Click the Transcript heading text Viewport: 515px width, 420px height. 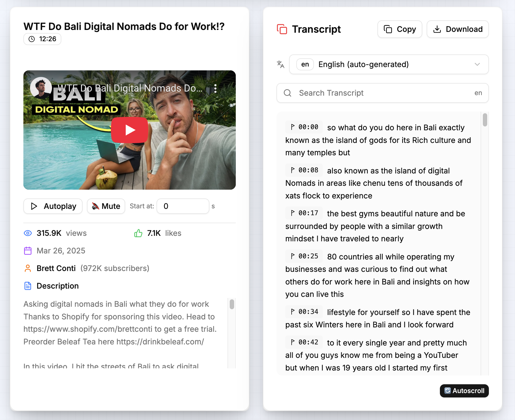(x=316, y=29)
